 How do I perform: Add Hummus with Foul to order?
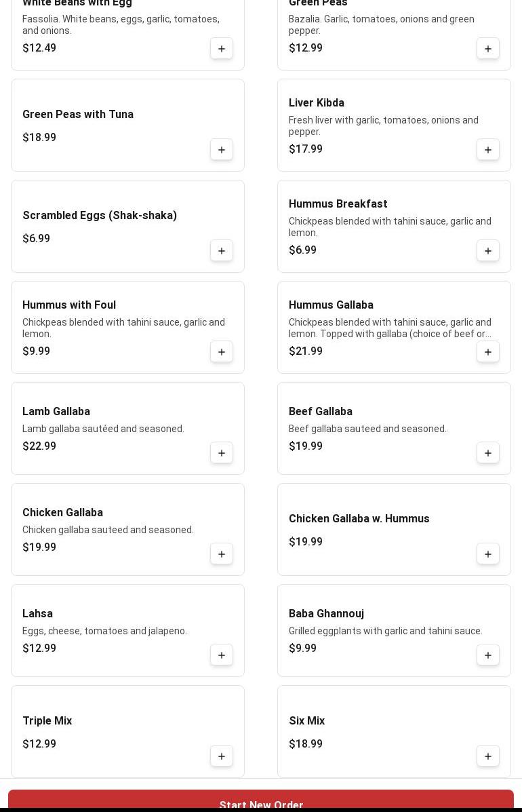click(x=222, y=351)
